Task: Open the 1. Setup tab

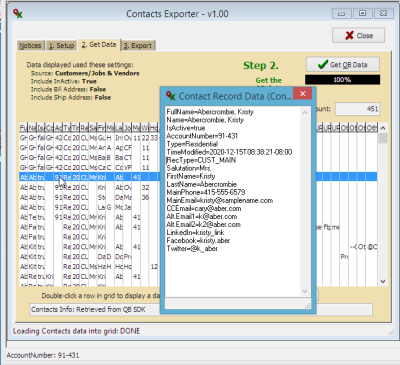Action: coord(62,46)
